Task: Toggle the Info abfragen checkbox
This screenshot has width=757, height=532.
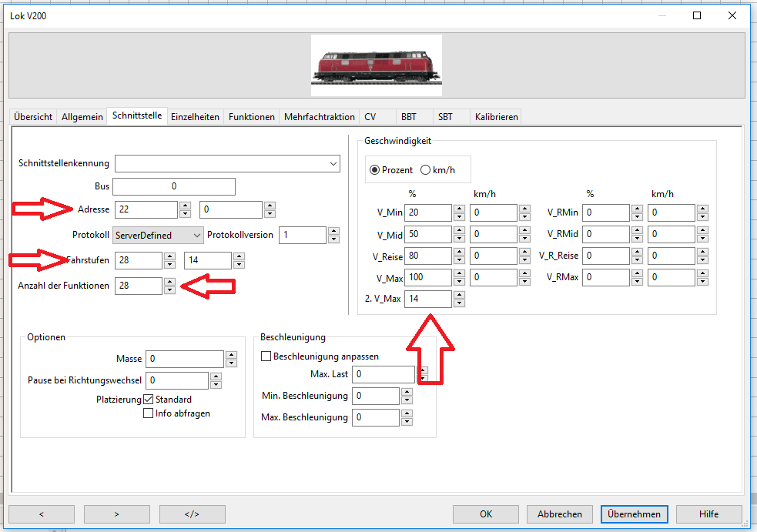Action: (149, 413)
